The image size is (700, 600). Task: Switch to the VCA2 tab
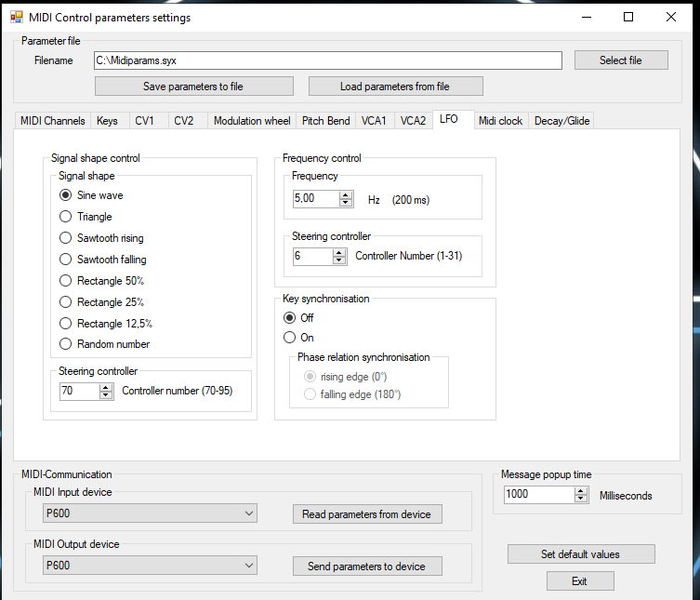tap(413, 121)
